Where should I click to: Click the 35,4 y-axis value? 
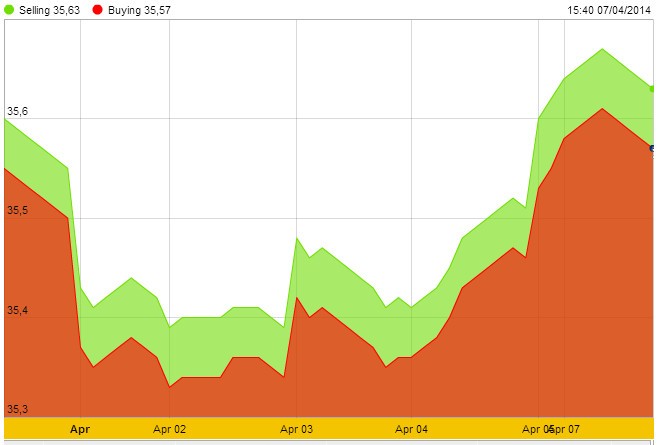pos(16,311)
